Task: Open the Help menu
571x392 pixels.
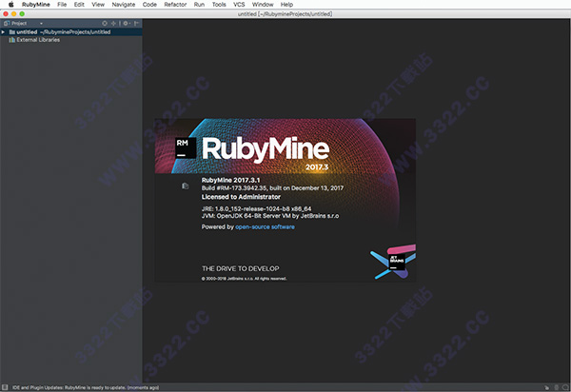Action: tap(286, 5)
